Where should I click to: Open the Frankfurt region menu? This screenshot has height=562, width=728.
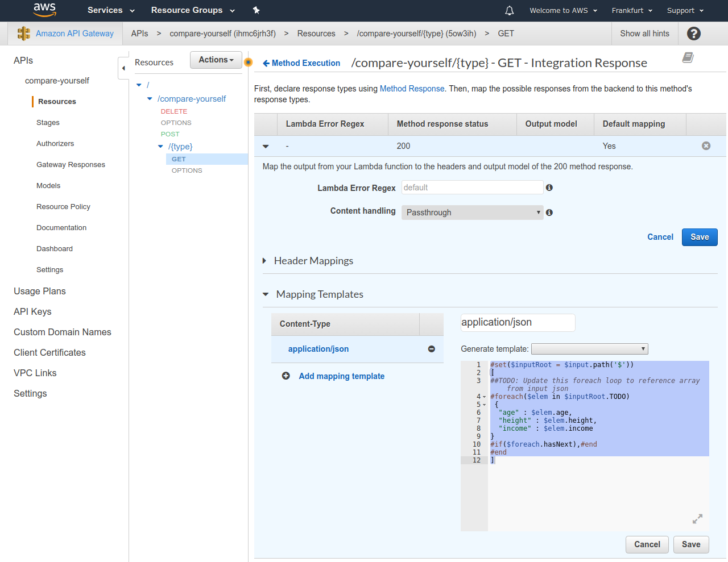coord(632,10)
